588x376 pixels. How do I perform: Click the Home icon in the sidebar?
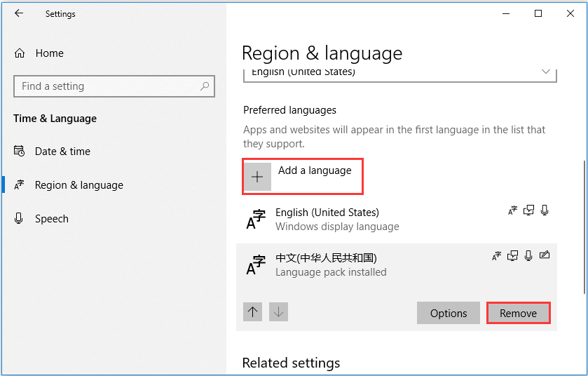(x=20, y=53)
